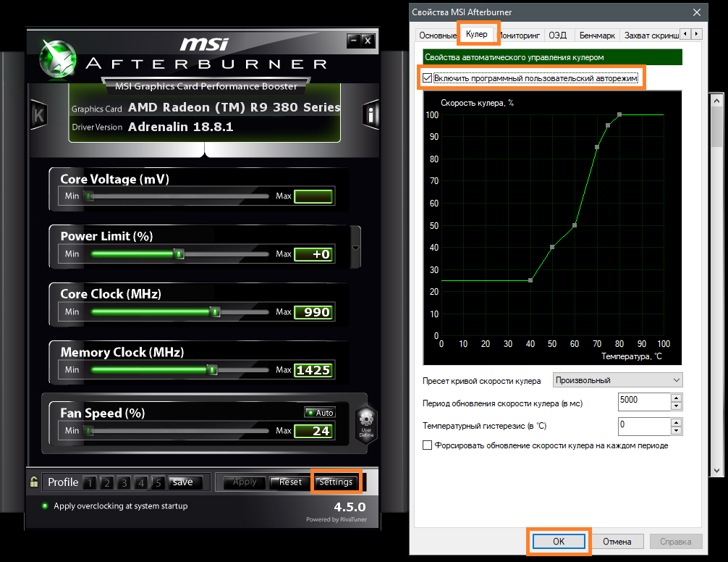Viewport: 728px width, 562px height.
Task: Click the version number 4.5.0
Action: point(350,507)
